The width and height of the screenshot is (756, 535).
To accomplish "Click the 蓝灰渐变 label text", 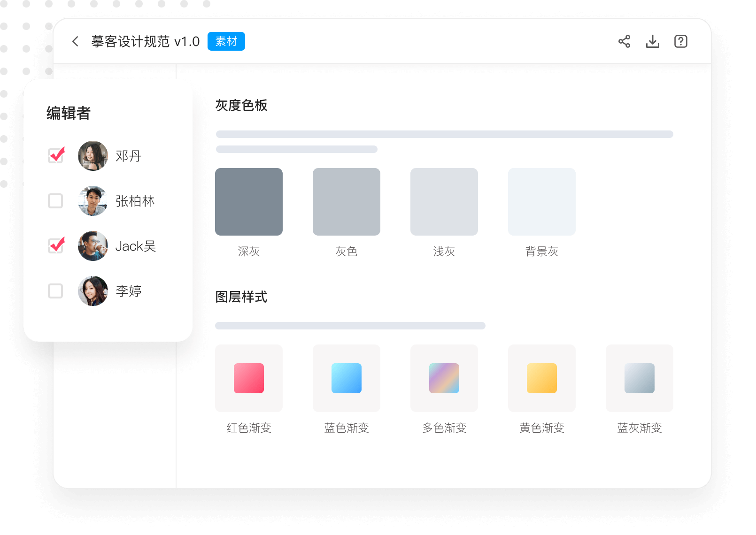I will tap(640, 428).
